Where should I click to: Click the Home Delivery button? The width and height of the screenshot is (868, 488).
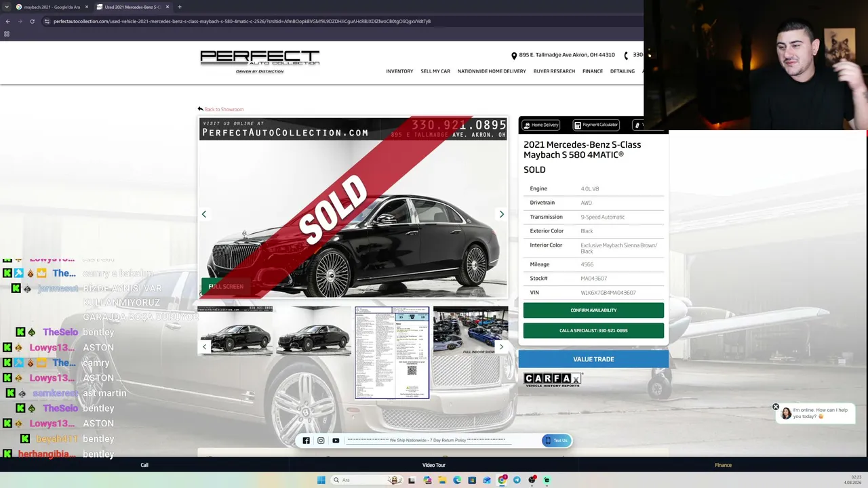pyautogui.click(x=540, y=125)
